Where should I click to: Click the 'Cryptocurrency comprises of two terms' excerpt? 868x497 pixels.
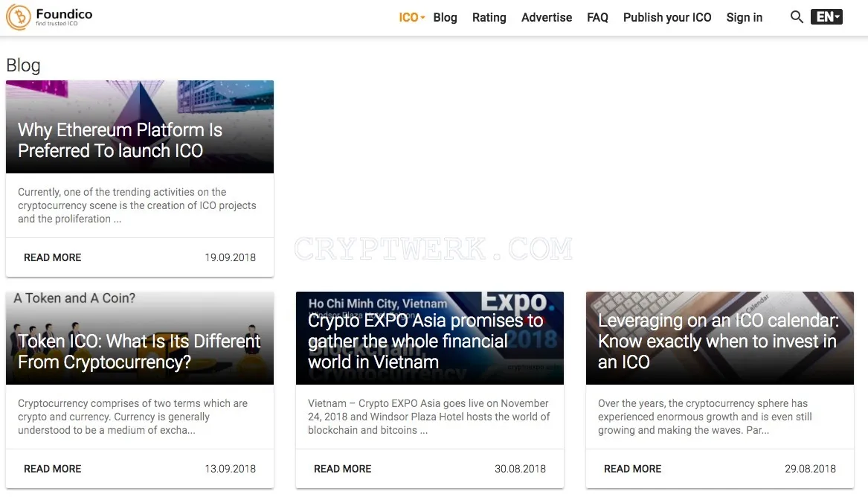[x=133, y=417]
